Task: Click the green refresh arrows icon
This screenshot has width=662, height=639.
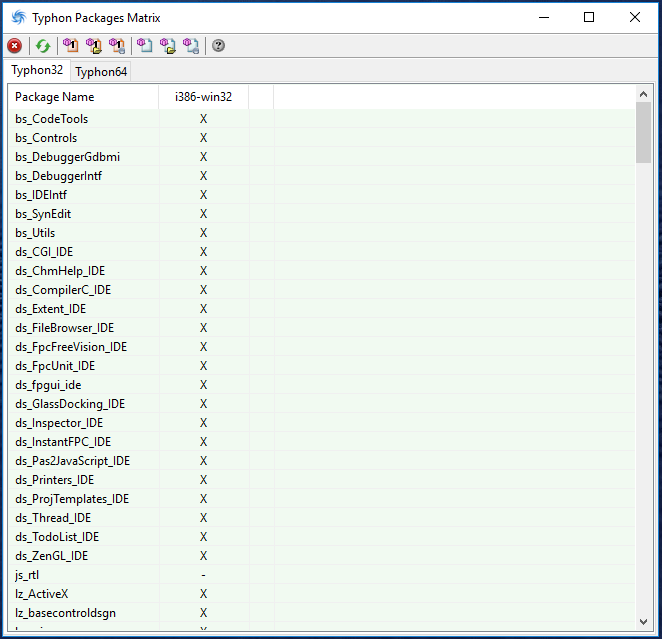Action: coord(43,46)
